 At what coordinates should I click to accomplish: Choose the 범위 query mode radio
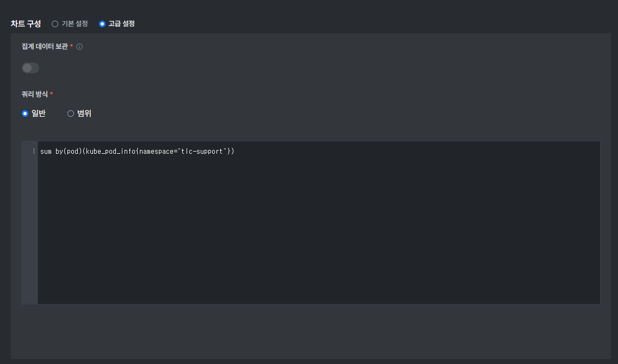(x=71, y=114)
